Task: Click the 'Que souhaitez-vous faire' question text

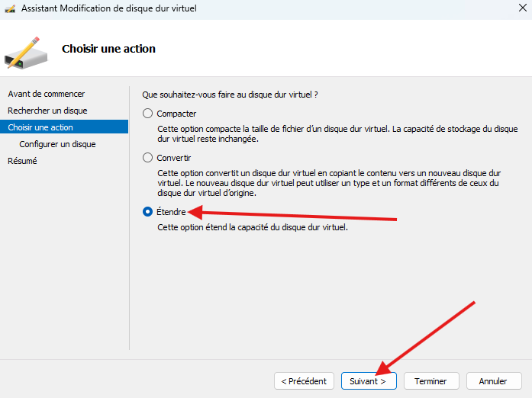Action: pos(230,95)
